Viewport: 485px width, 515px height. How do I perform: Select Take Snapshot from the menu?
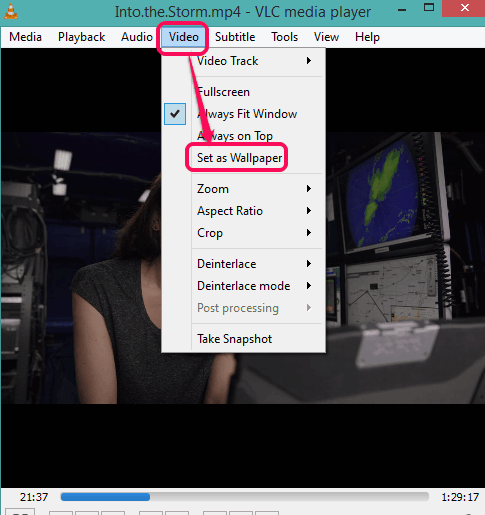(243, 339)
